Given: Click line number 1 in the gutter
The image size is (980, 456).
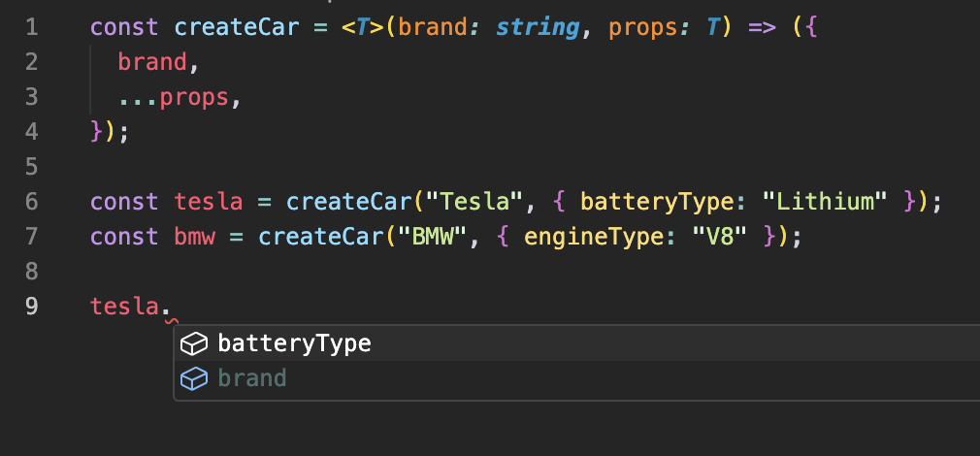Looking at the screenshot, I should coord(31,27).
